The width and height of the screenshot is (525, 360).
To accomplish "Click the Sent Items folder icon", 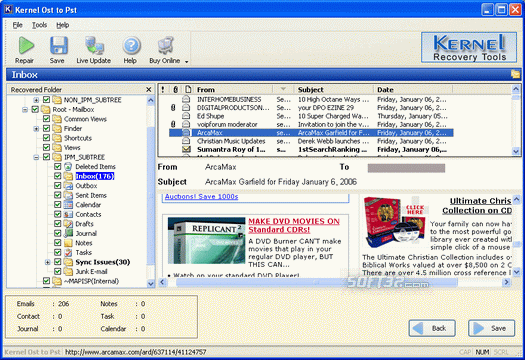I will click(68, 195).
